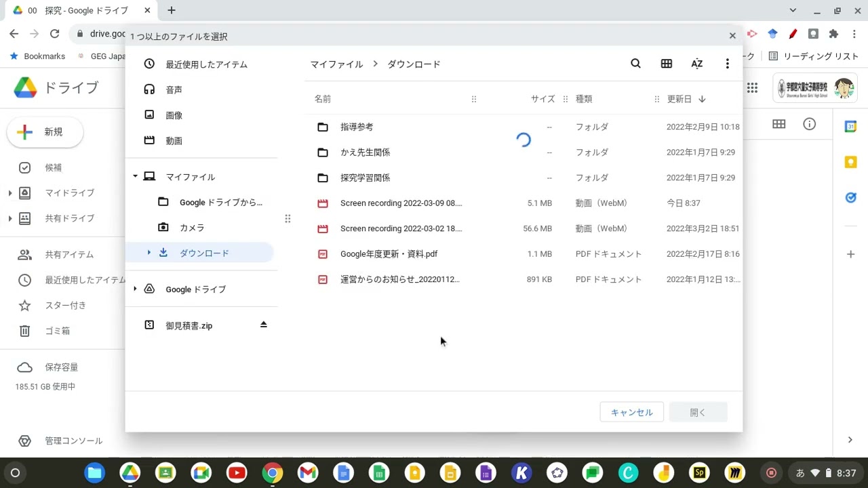This screenshot has width=868, height=488.
Task: Switch file picker to grid view
Action: [x=667, y=64]
